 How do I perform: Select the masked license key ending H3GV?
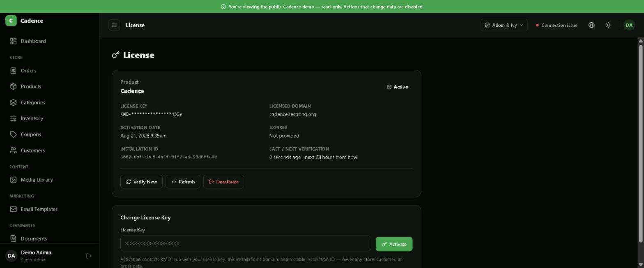(x=151, y=114)
